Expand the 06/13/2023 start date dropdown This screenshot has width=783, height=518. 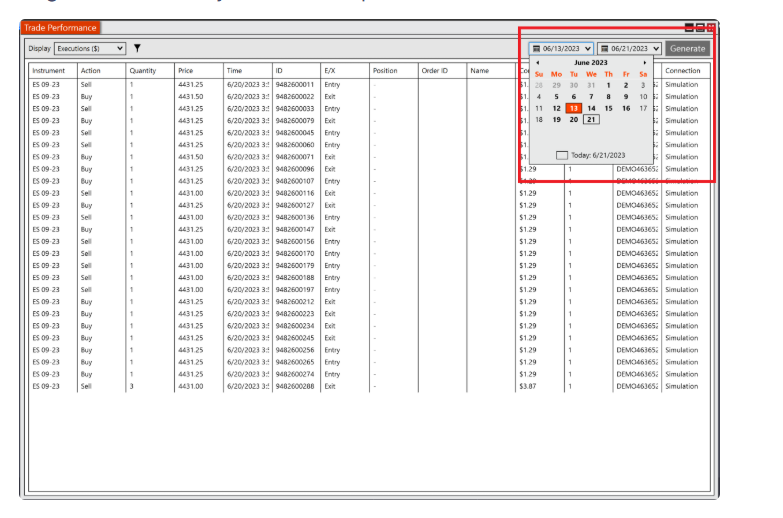pos(587,48)
